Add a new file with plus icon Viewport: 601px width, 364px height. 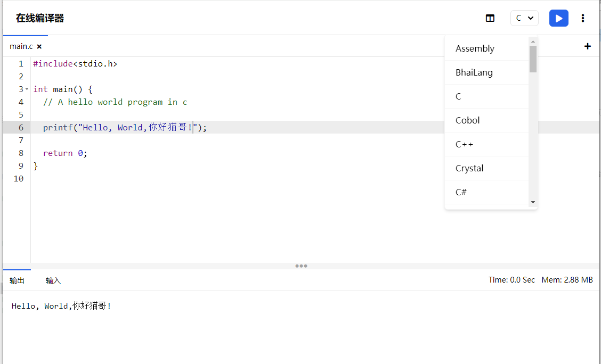587,46
